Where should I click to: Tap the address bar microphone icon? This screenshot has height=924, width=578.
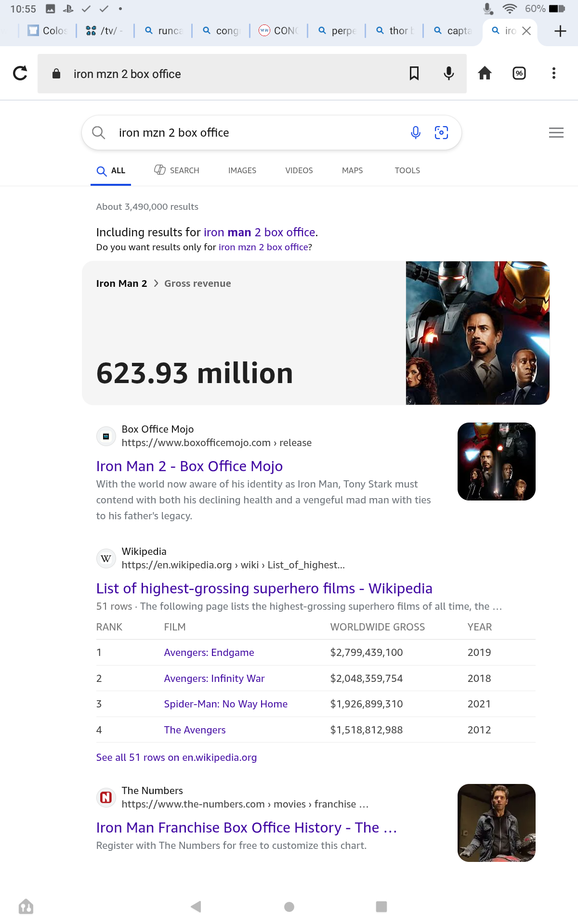(x=448, y=73)
